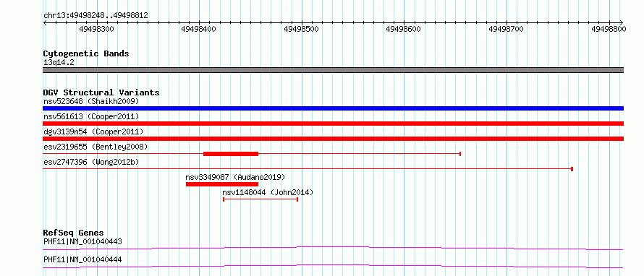Image resolution: width=644 pixels, height=276 pixels.
Task: Open variant nsv1148044 (John2014) label
Action: (268, 192)
